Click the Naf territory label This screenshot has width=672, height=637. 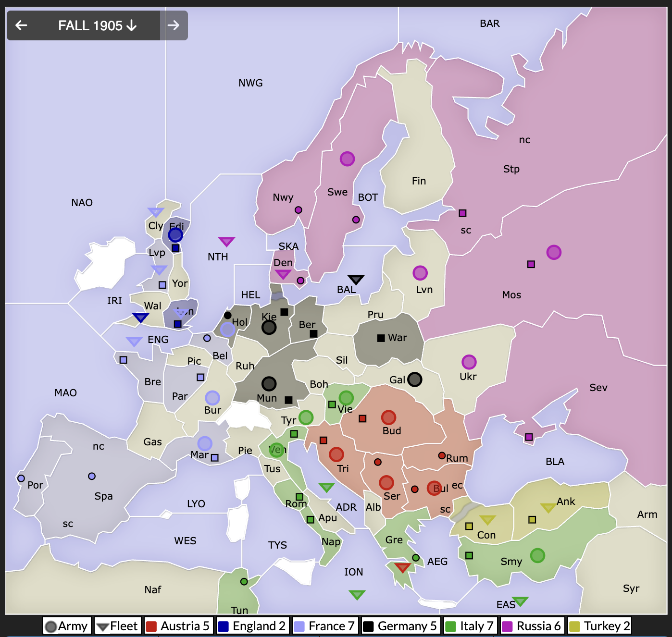point(153,590)
